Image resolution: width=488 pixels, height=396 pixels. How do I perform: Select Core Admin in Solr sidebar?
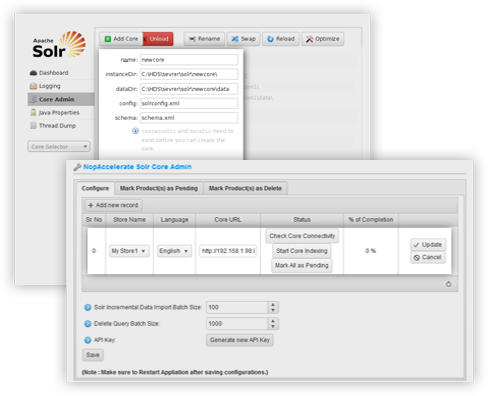coord(61,99)
